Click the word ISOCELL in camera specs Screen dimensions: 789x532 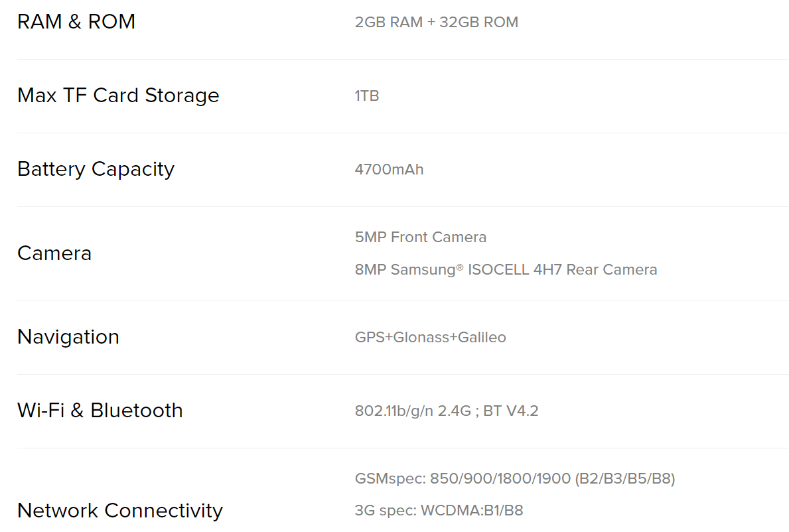point(498,269)
